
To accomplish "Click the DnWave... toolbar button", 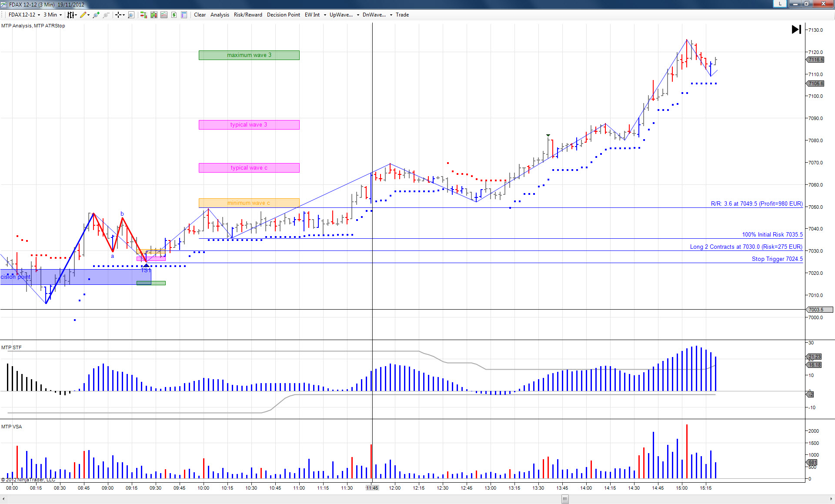I will click(x=374, y=15).
